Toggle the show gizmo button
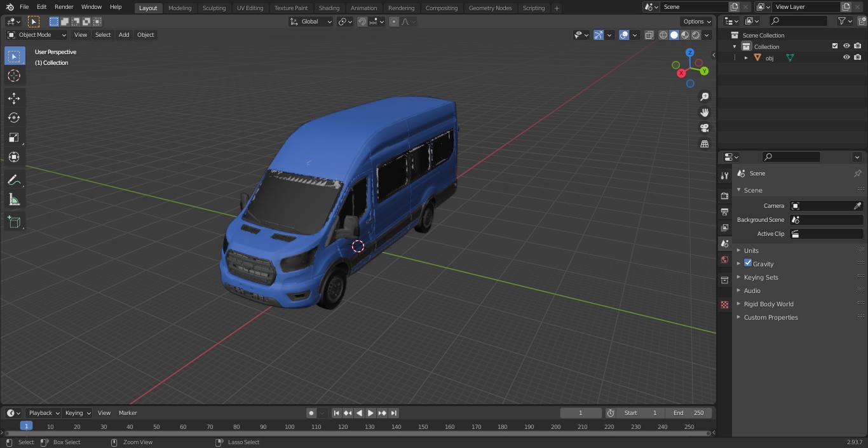 coord(599,35)
